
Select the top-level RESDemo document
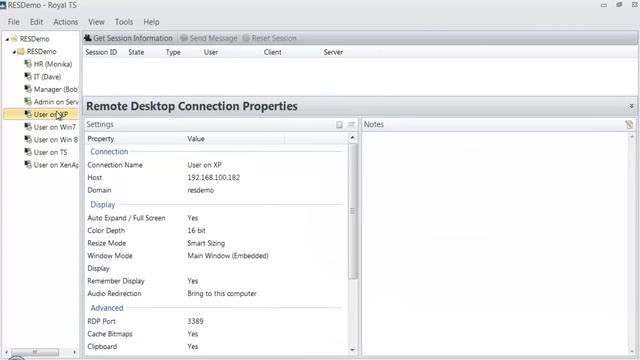pos(34,39)
